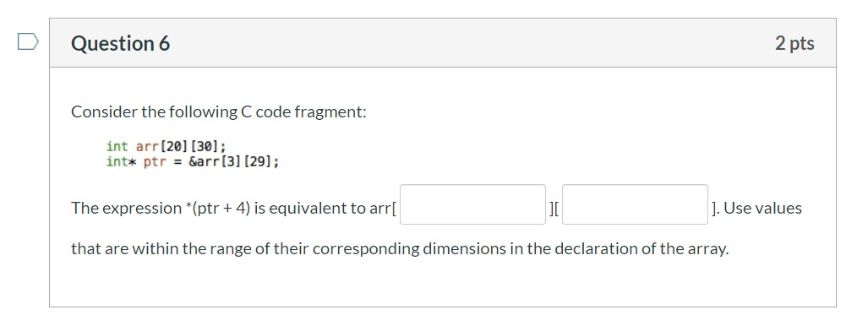
Task: Click the first array index answer box
Action: click(472, 204)
